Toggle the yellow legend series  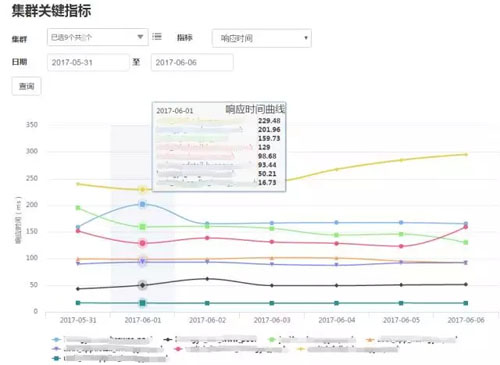(x=347, y=349)
